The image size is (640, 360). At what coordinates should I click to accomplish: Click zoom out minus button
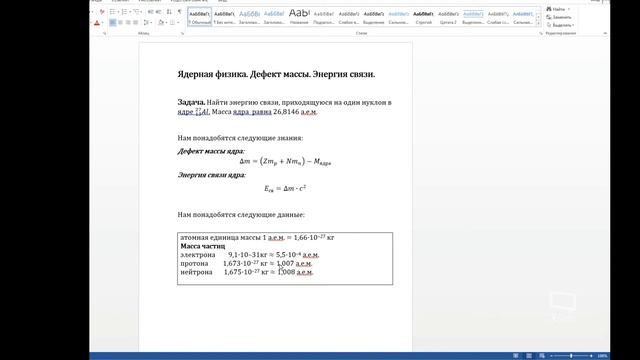coord(551,356)
